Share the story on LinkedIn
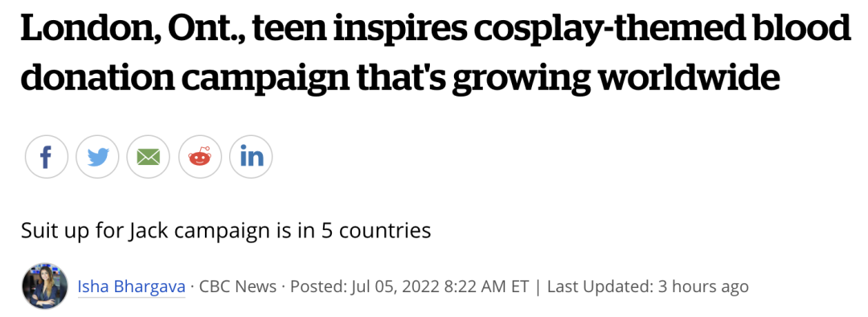 coord(251,157)
